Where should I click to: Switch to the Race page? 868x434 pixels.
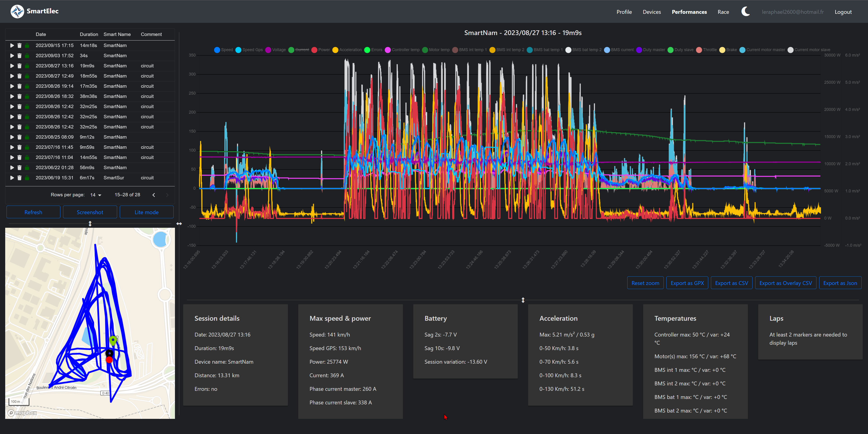[723, 12]
